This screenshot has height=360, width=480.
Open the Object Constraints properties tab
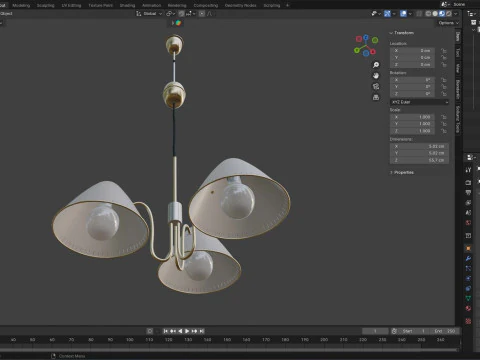(x=468, y=288)
